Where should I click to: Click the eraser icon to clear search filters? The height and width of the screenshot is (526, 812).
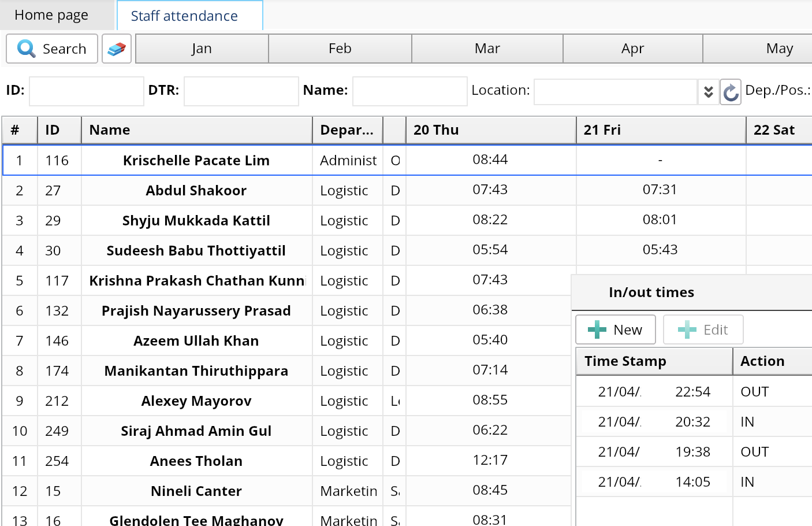[116, 49]
